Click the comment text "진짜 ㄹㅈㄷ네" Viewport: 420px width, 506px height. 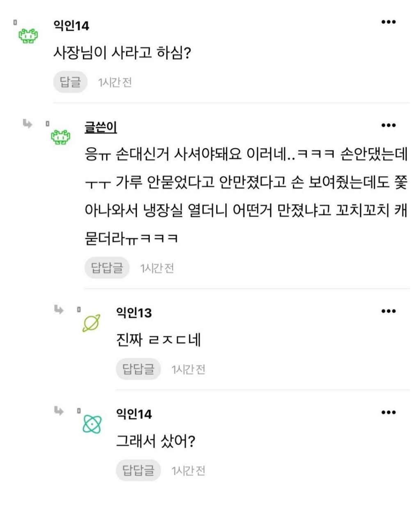coord(158,340)
